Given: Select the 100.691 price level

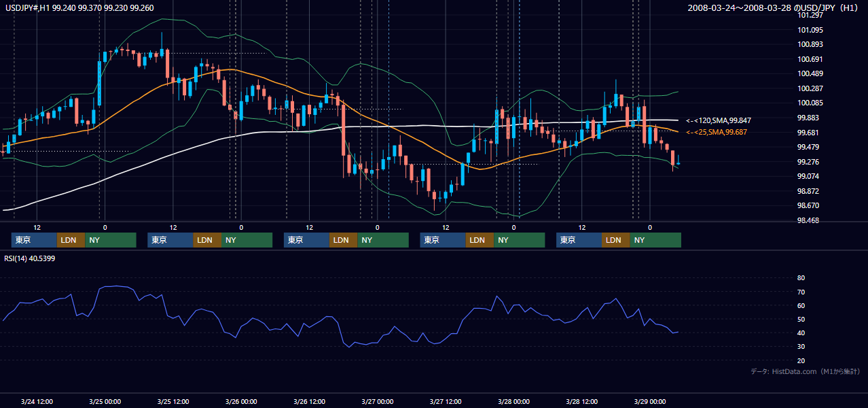Looking at the screenshot, I should (812, 59).
